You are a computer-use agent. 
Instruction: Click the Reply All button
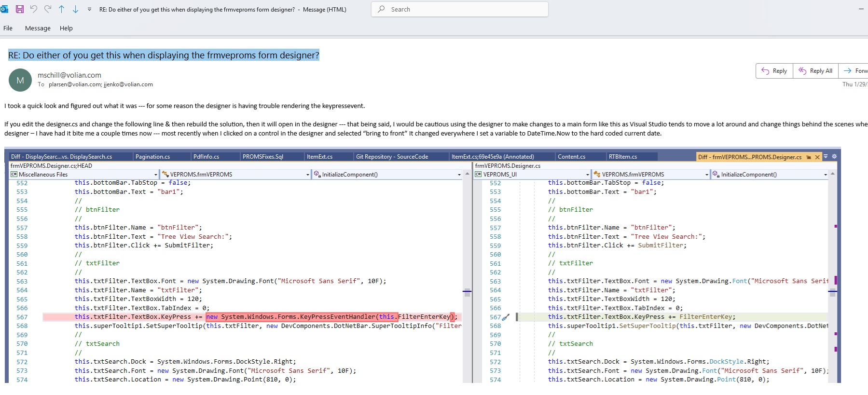coord(815,71)
